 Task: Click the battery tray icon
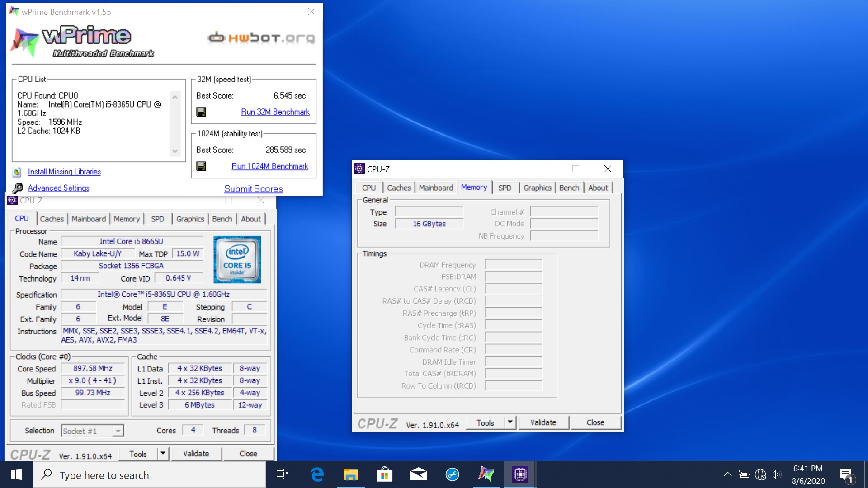click(744, 474)
